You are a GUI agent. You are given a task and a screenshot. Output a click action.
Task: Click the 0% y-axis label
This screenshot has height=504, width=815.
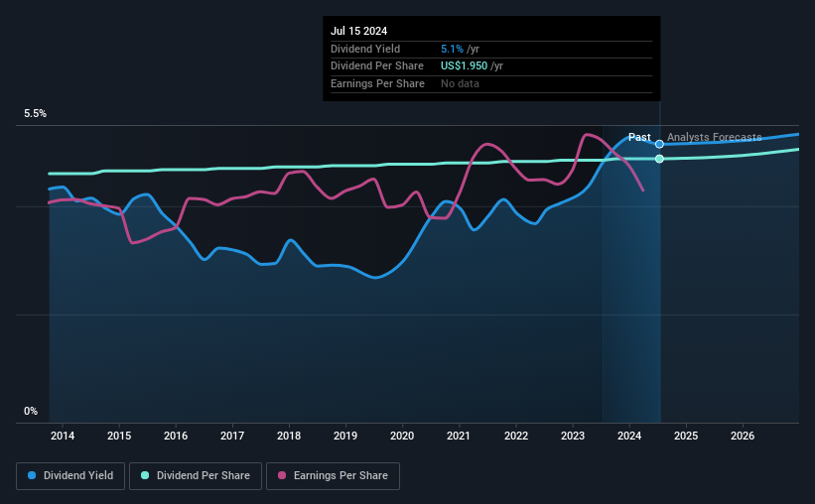(31, 411)
